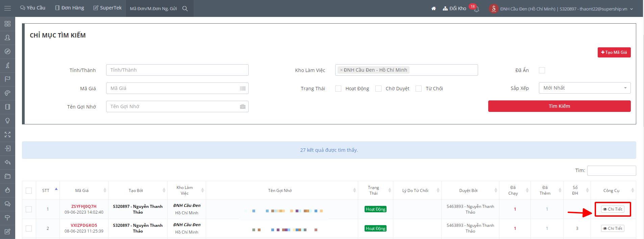Go to home via house icon
644x239 pixels.
click(x=434, y=8)
